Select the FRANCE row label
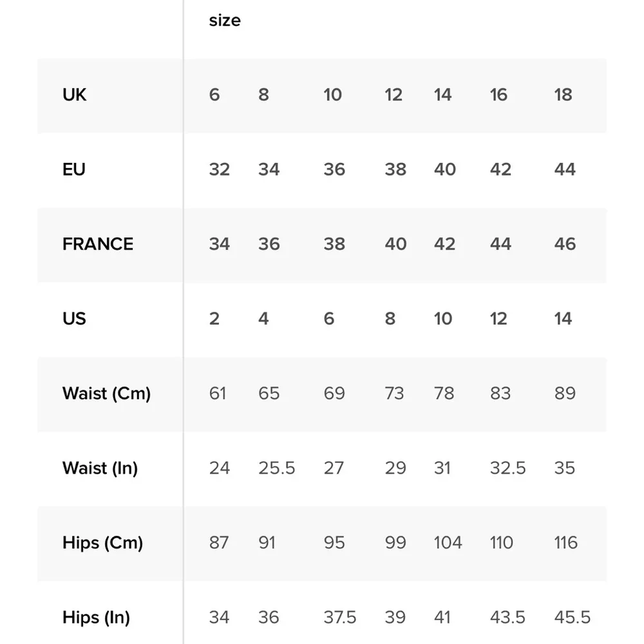Viewport: 644px width, 644px height. point(98,244)
